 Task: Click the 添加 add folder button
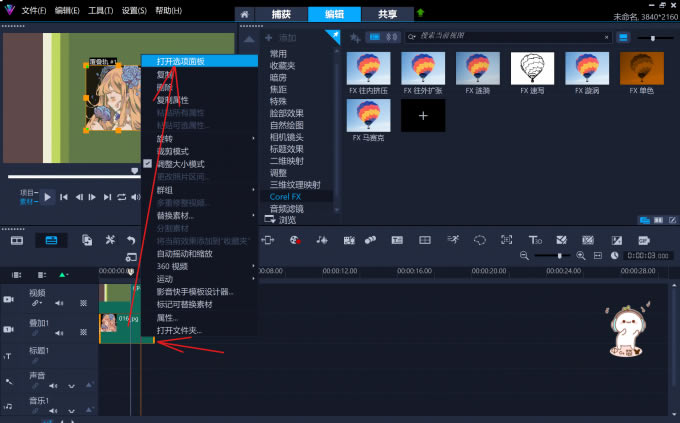pyautogui.click(x=281, y=38)
